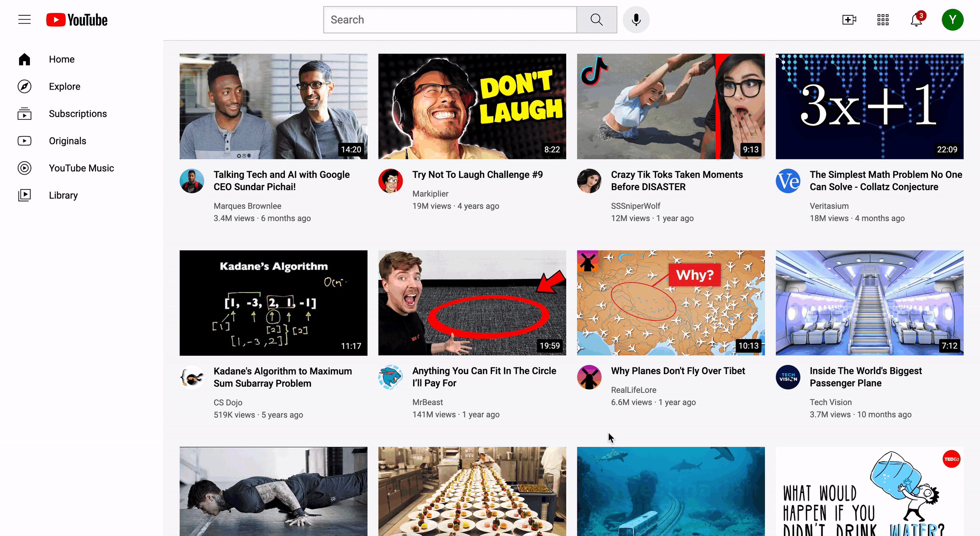The image size is (980, 536).
Task: Click '519K views · 5 years ago' text
Action: click(258, 415)
